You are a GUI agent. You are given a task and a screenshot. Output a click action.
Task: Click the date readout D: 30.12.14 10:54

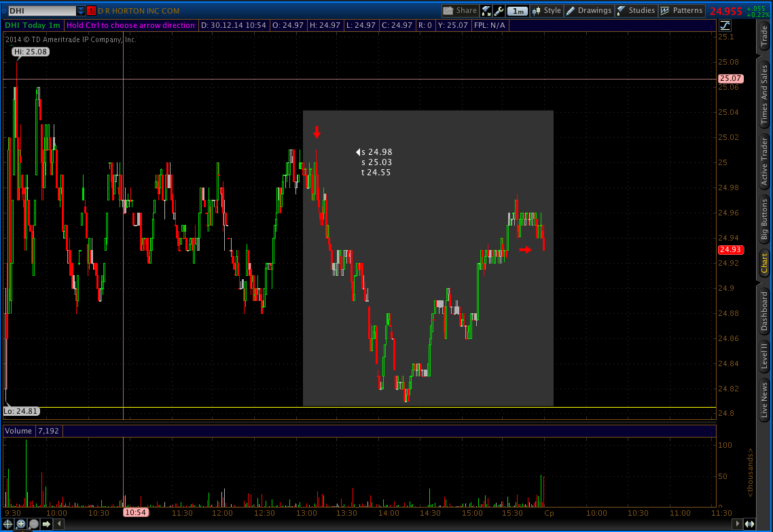click(234, 25)
